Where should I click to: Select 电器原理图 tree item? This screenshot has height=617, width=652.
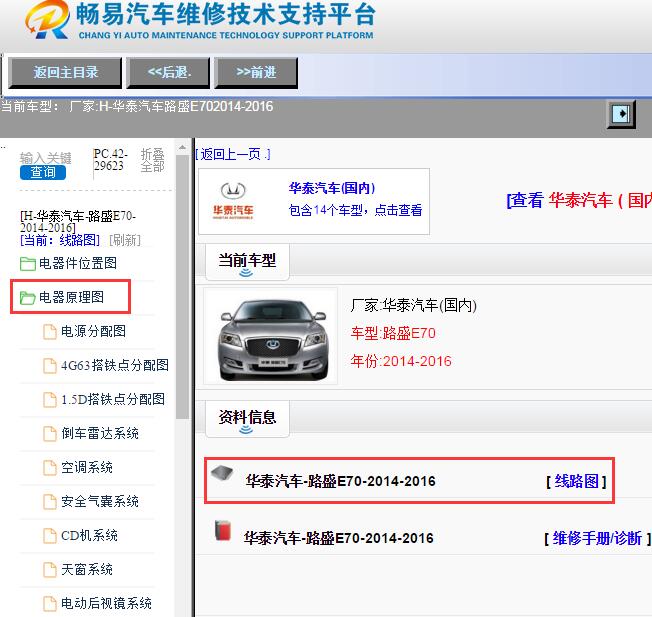(71, 298)
